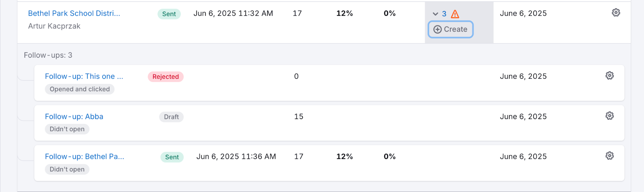Click the follow-ups count number 3

click(x=444, y=14)
